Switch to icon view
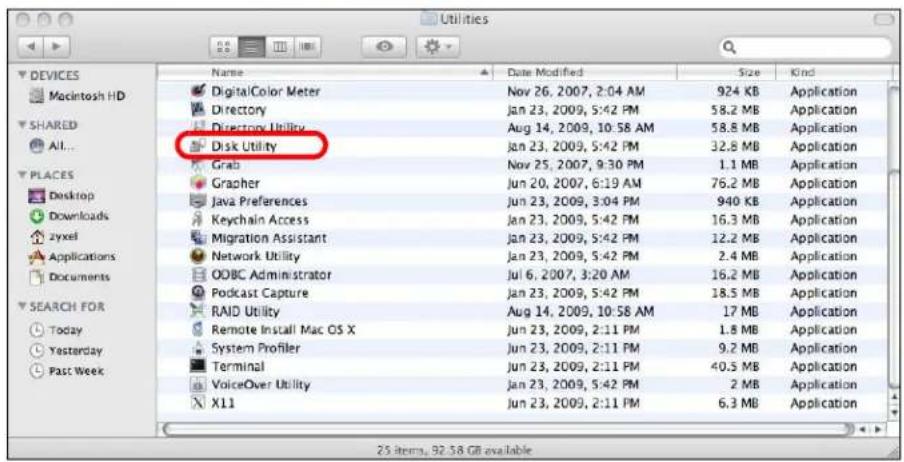Screen dimensions: 904x462 223,47
